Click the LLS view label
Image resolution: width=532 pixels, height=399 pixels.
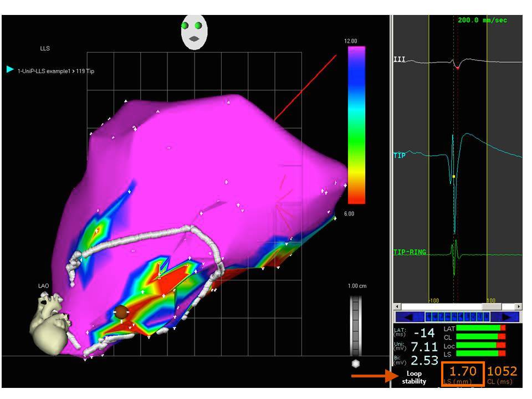(x=45, y=48)
